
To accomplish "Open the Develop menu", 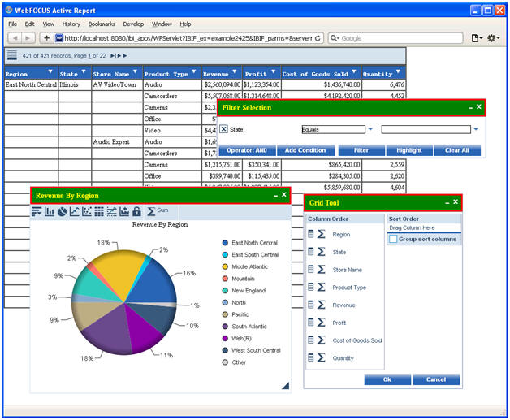I will point(133,24).
